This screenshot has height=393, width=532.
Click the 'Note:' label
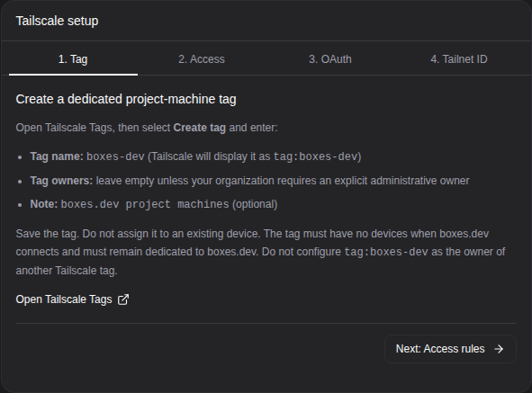44,204
